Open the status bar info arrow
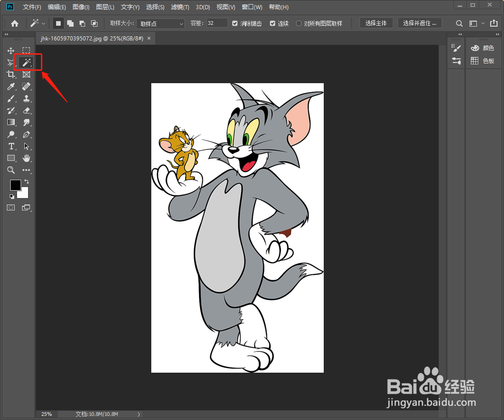The height and width of the screenshot is (420, 504). pos(139,414)
